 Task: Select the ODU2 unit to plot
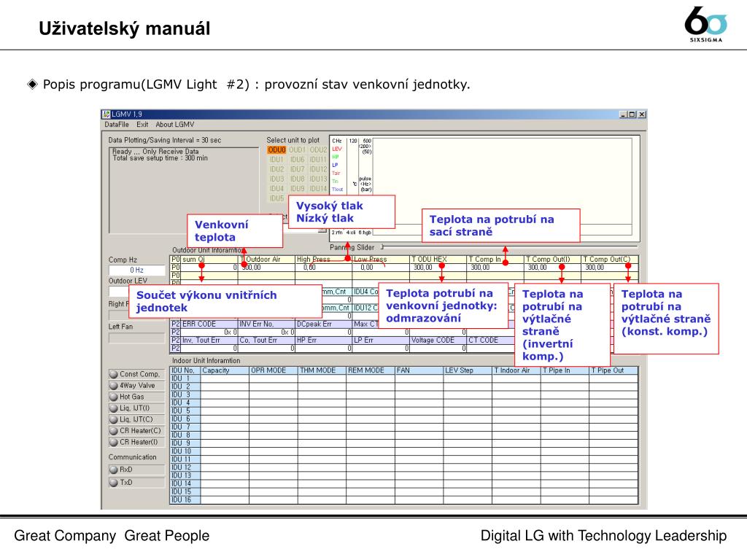318,150
